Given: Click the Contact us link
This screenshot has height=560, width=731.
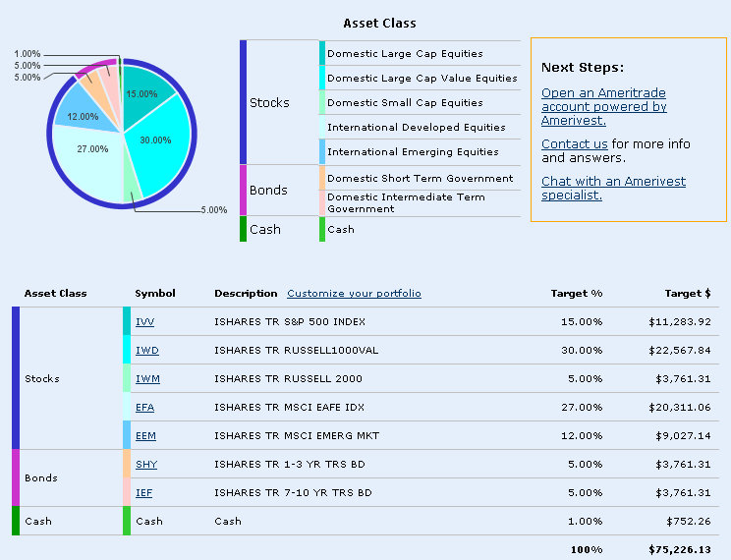Looking at the screenshot, I should [x=574, y=144].
